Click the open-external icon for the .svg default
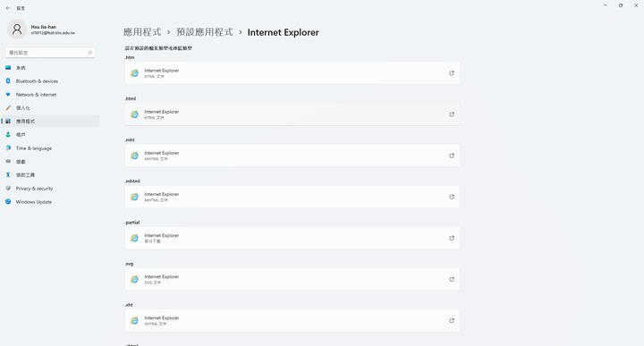Screen dimensions: 644x346 (x=452, y=279)
